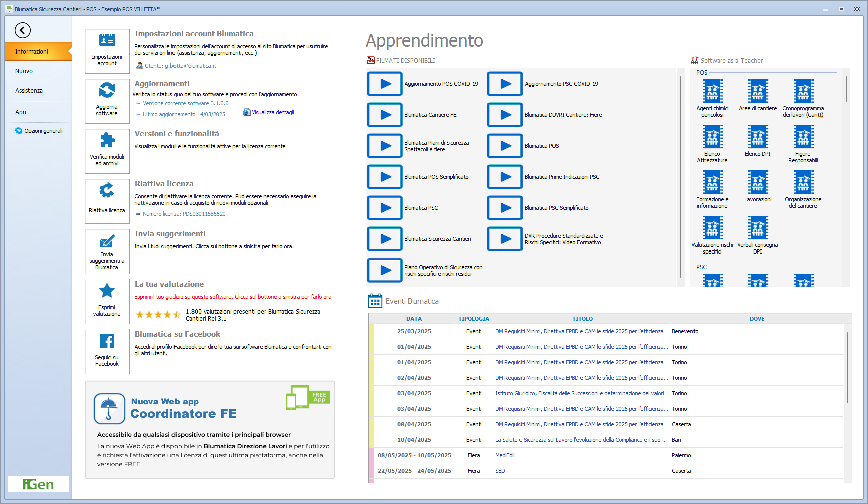This screenshot has width=868, height=504.
Task: Play Aggiornamento POS COVID-19 video
Action: [385, 84]
